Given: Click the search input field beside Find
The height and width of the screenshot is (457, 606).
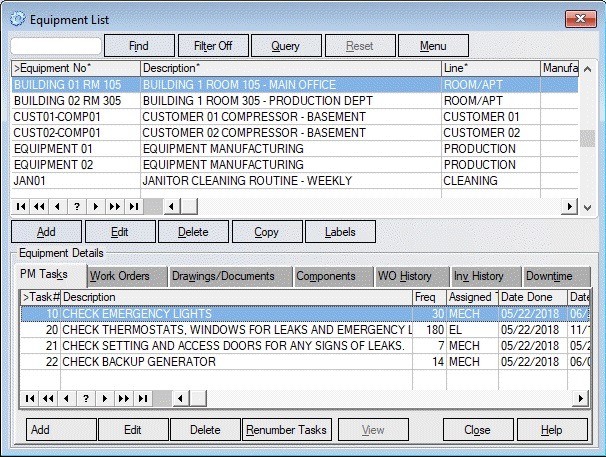Looking at the screenshot, I should pyautogui.click(x=56, y=46).
